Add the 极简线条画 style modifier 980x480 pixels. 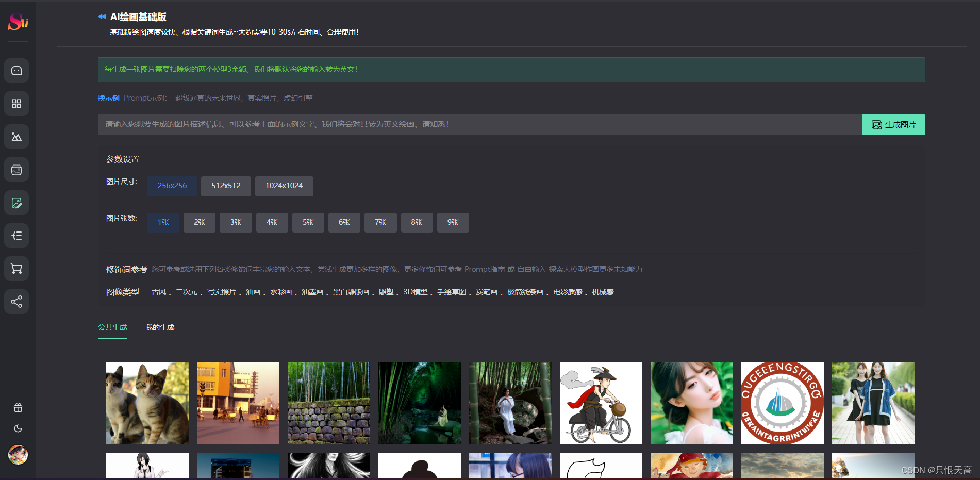(525, 292)
